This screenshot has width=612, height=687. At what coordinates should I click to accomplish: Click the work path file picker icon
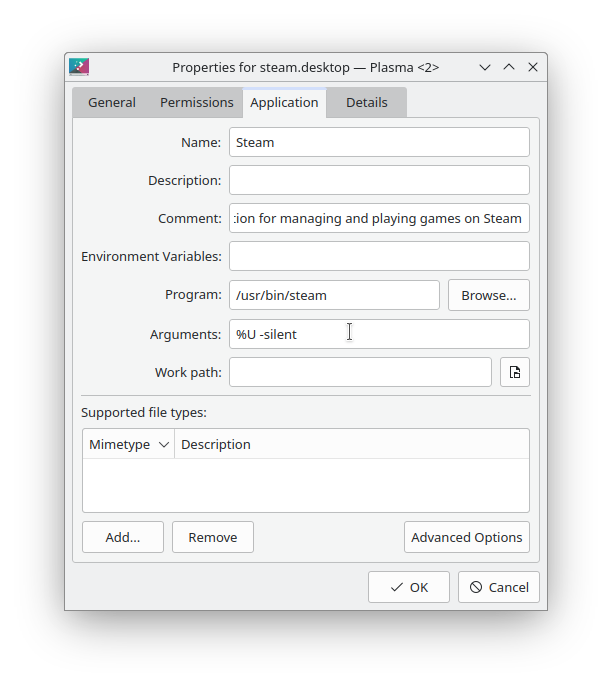(x=514, y=372)
